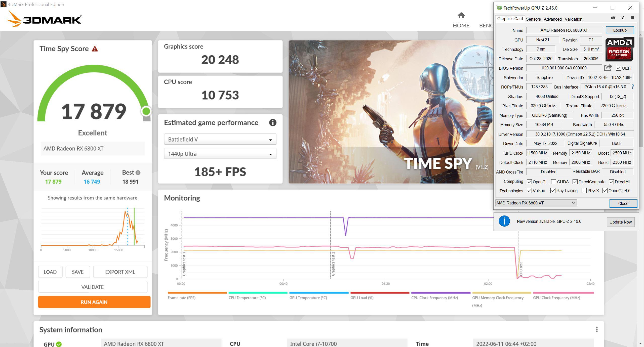Image resolution: width=644 pixels, height=347 pixels.
Task: Open the GPU-Z hamburger menu icon
Action: 632,18
